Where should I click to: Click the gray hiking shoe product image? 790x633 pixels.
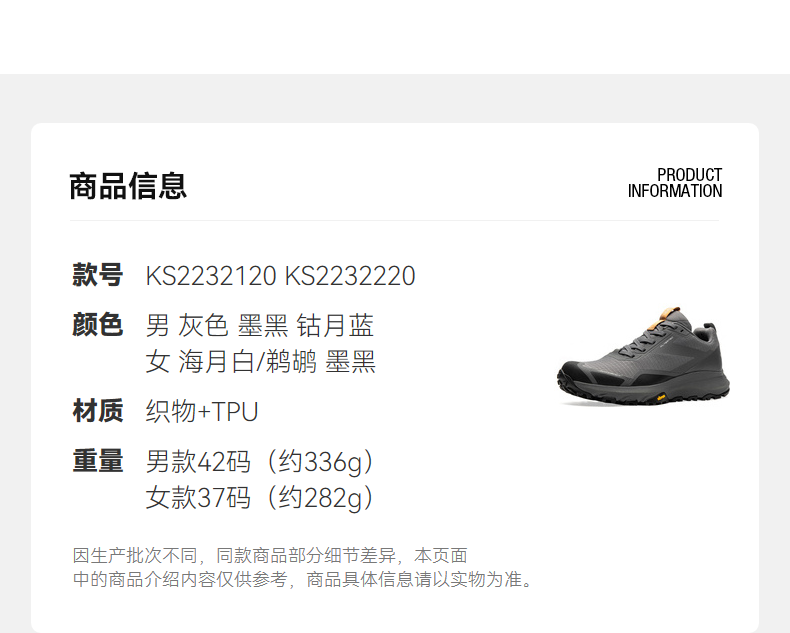coord(643,355)
